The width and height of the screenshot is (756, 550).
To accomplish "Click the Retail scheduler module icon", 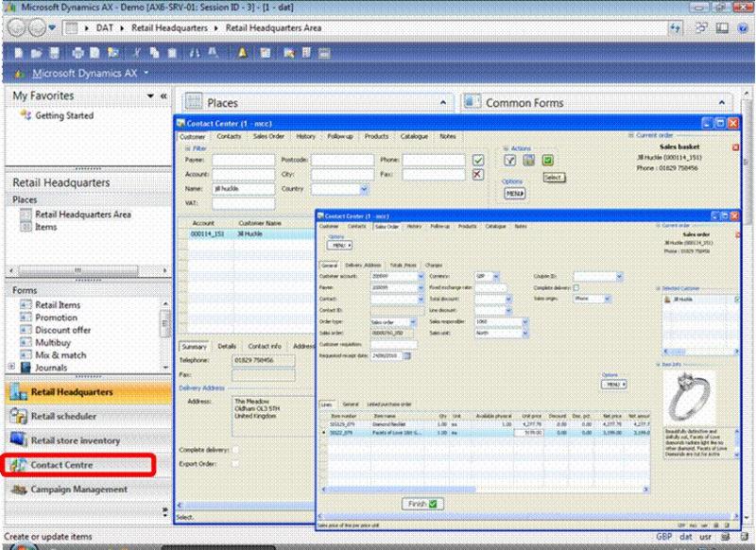I will point(18,416).
